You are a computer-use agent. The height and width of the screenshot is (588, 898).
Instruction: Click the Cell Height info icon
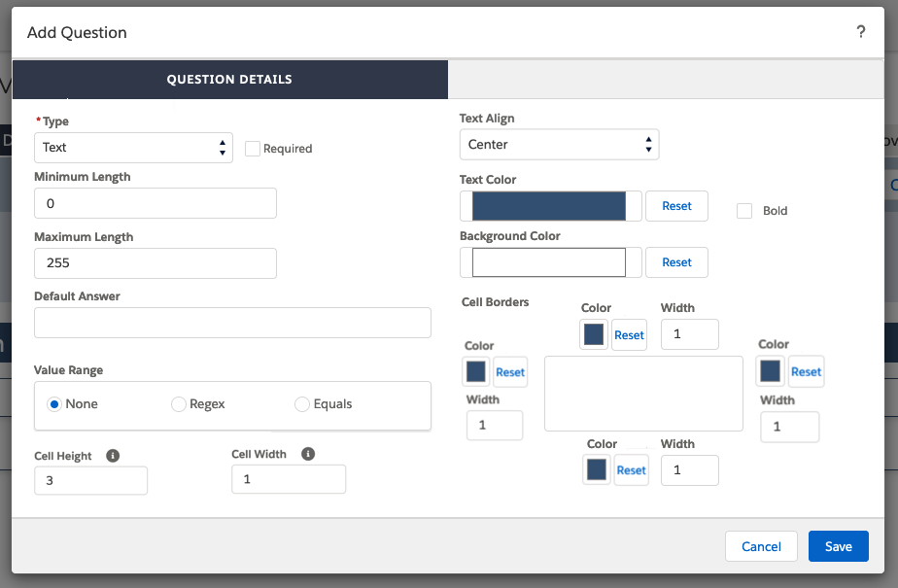point(113,455)
